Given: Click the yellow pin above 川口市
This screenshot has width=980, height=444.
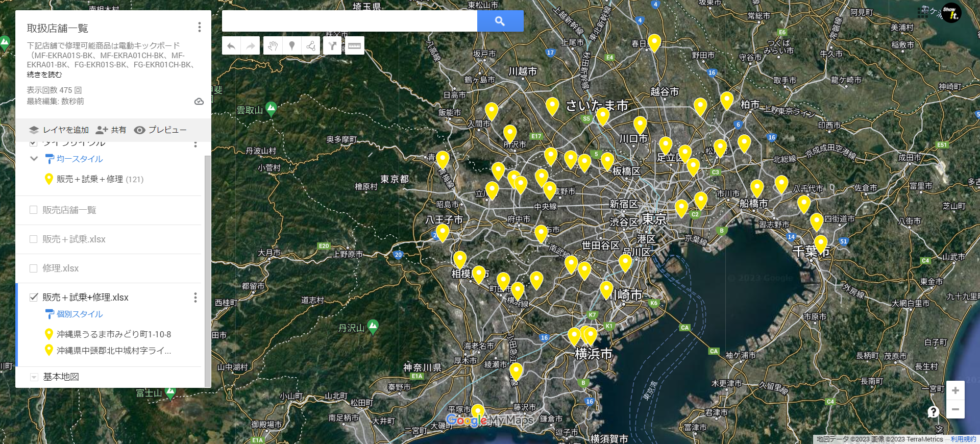Looking at the screenshot, I should coord(640,125).
